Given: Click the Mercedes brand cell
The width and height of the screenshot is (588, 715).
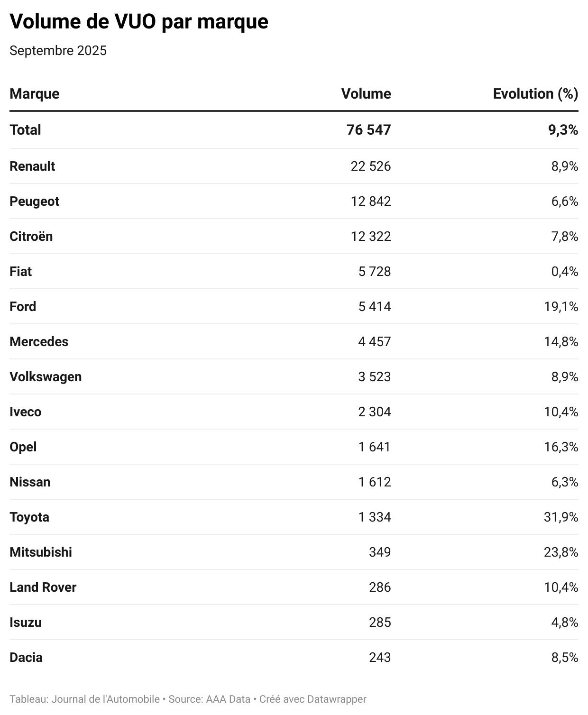Looking at the screenshot, I should coord(39,342).
